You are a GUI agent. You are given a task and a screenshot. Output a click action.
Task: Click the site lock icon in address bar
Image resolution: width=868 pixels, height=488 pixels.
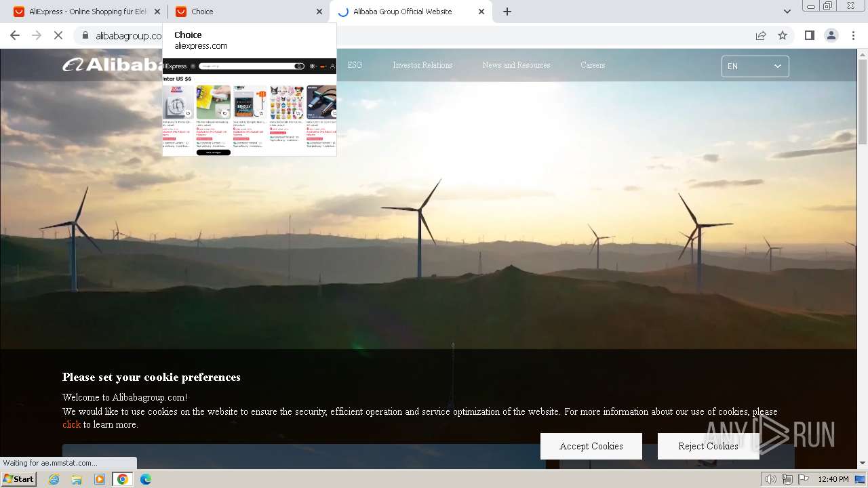coord(85,35)
